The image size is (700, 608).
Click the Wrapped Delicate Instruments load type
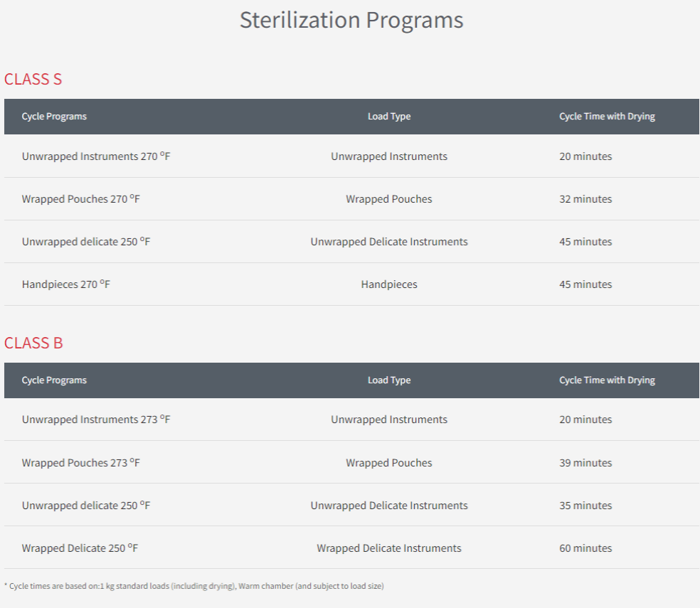coord(389,548)
